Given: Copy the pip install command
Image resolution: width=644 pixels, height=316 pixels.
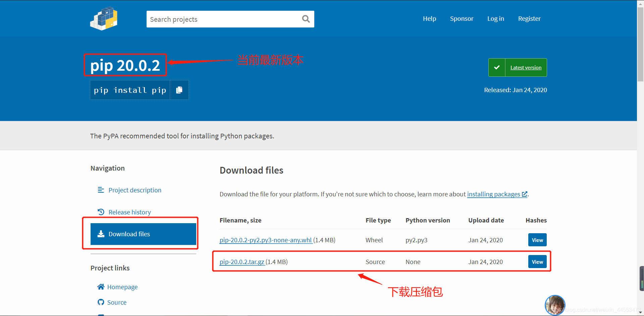Looking at the screenshot, I should tap(179, 90).
